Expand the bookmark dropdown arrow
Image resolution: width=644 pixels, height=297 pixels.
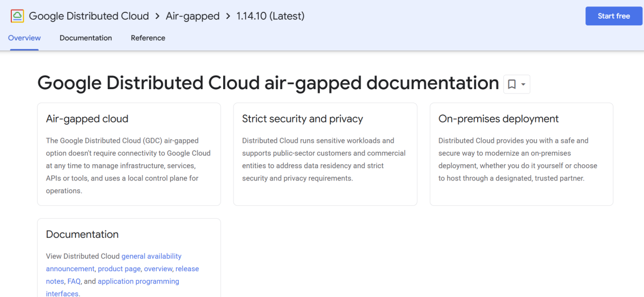click(x=523, y=84)
